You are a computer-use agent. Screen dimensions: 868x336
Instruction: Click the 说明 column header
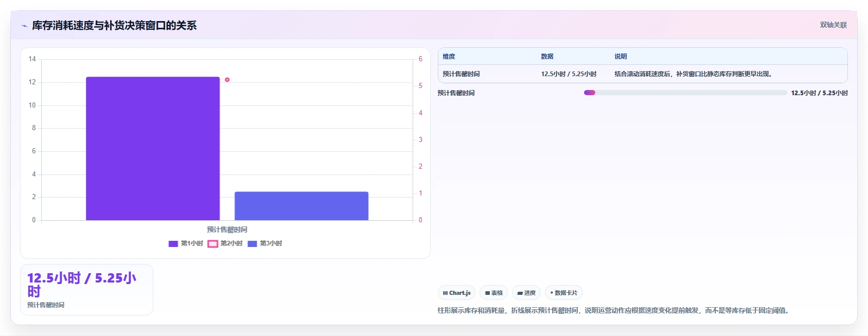coord(621,57)
